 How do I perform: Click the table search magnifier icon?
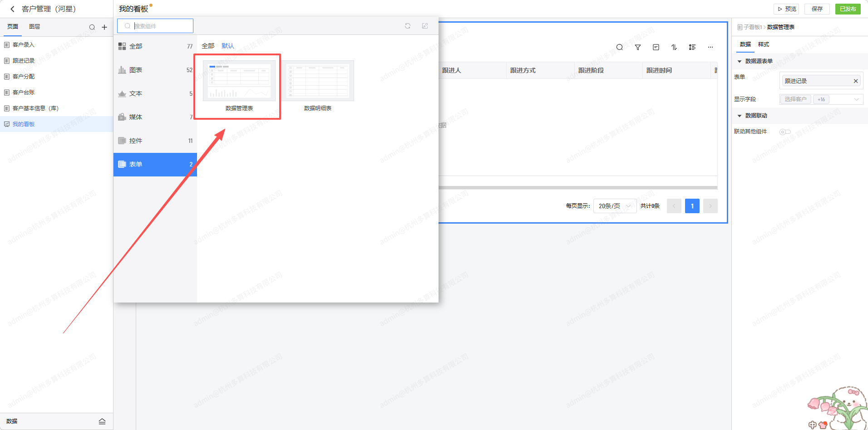pyautogui.click(x=620, y=47)
